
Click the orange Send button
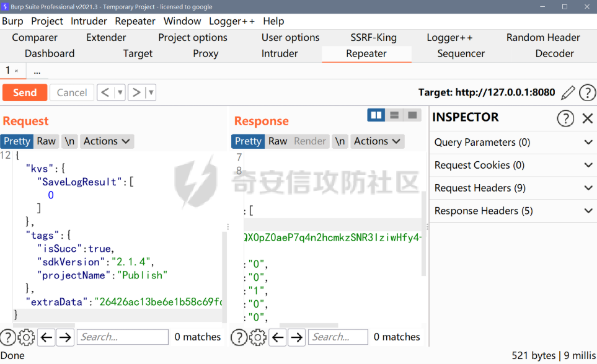[25, 92]
